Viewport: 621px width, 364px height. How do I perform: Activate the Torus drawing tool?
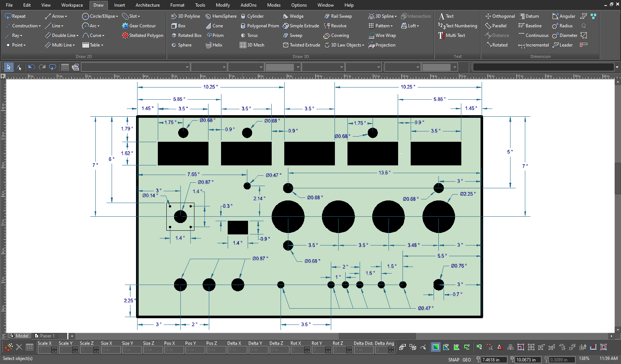(250, 35)
